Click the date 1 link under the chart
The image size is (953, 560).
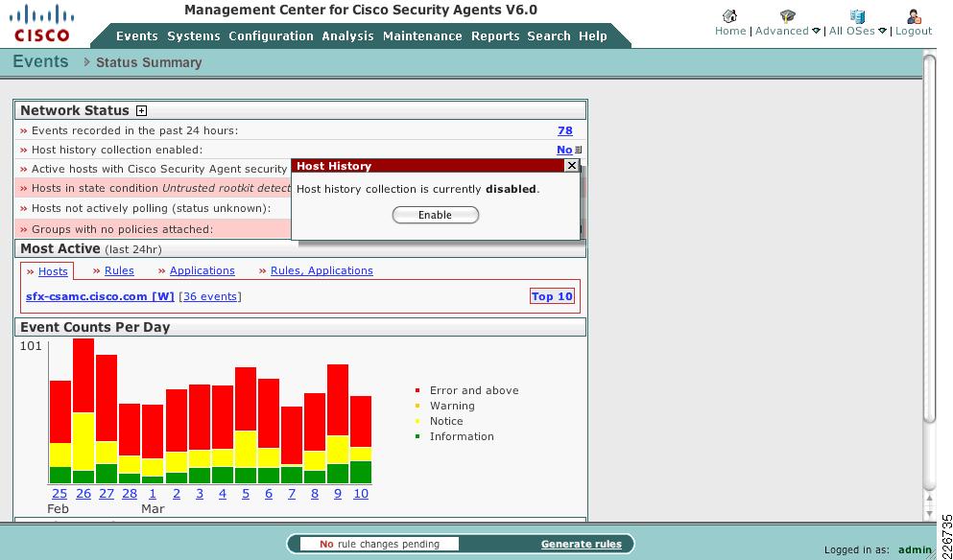153,494
